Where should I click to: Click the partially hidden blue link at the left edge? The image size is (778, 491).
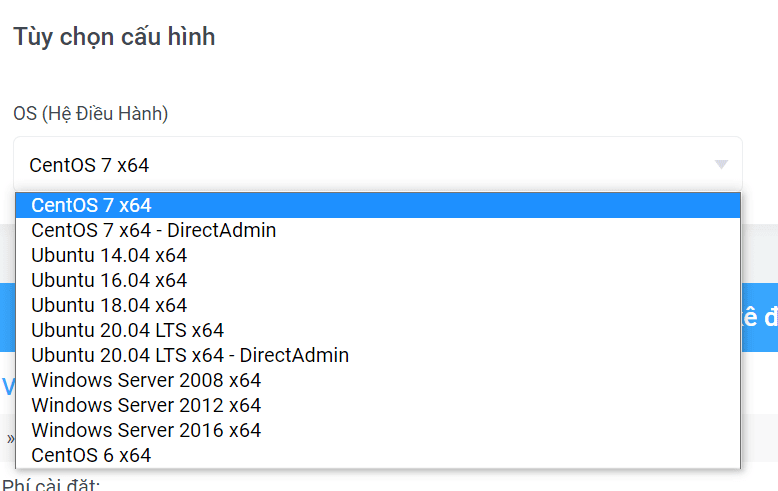(7, 386)
